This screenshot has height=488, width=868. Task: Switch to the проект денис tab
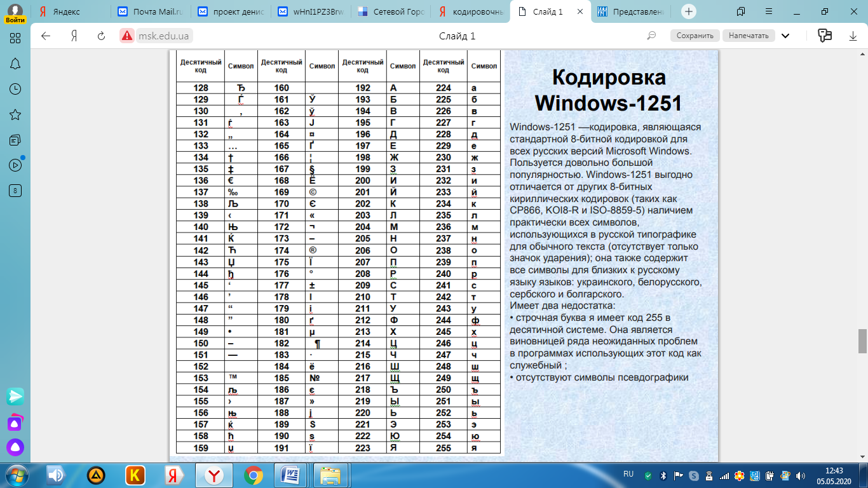(230, 11)
